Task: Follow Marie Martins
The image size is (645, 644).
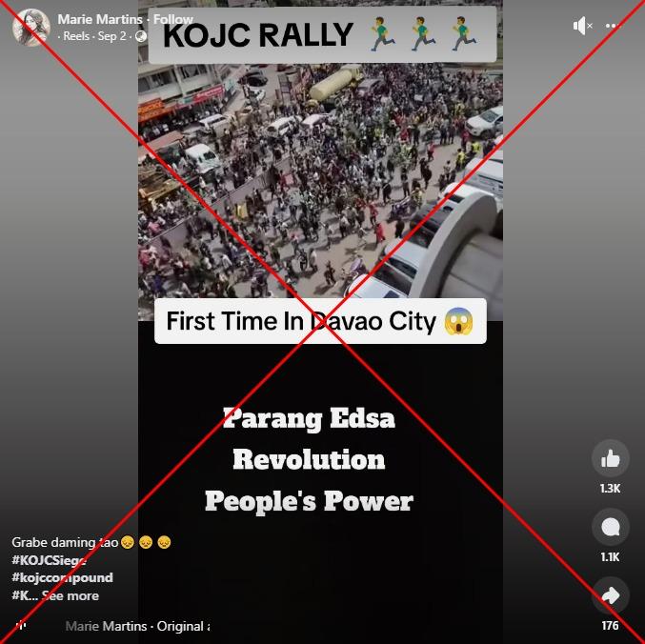Action: tap(172, 19)
